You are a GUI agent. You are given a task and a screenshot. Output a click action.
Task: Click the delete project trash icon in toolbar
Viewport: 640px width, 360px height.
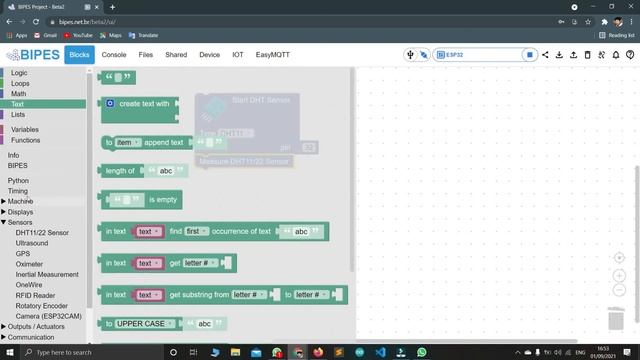coord(587,55)
